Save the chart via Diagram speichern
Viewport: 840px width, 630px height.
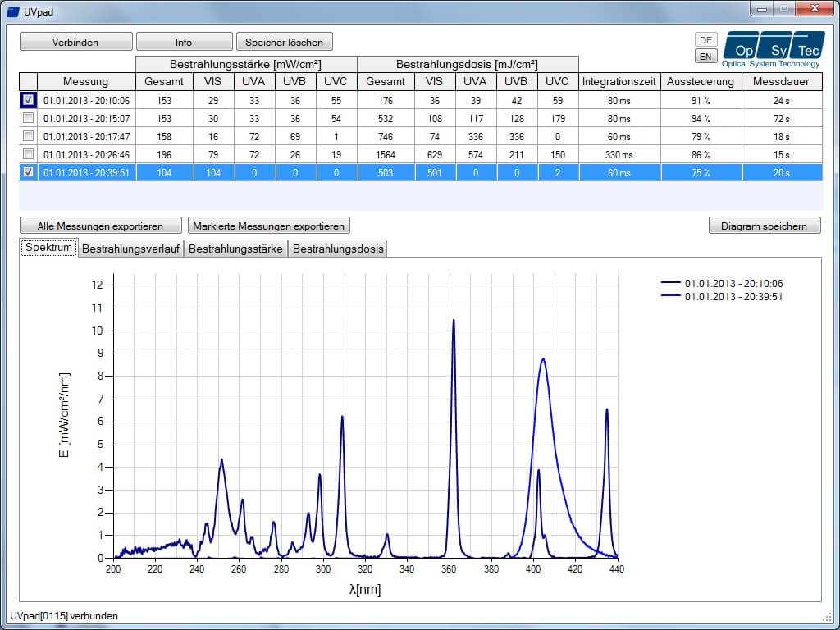pos(765,226)
